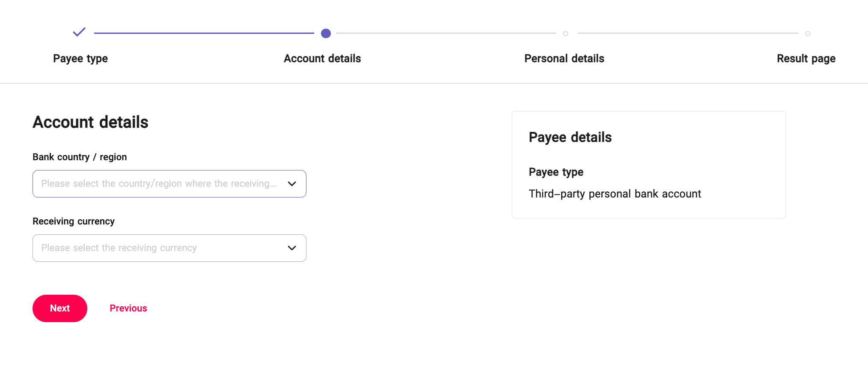Click the gray progress line before Personal details
868x371 pixels.
[x=446, y=33]
